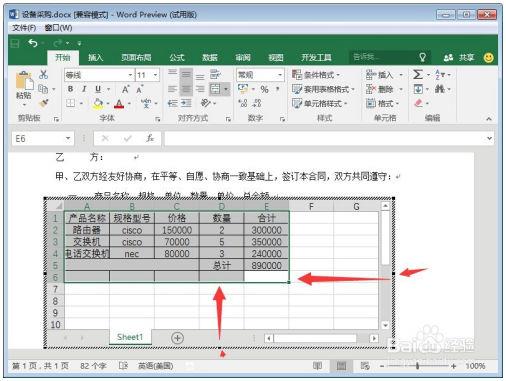Click the percent style icon
Image resolution: width=506 pixels, height=381 pixels.
[x=264, y=89]
